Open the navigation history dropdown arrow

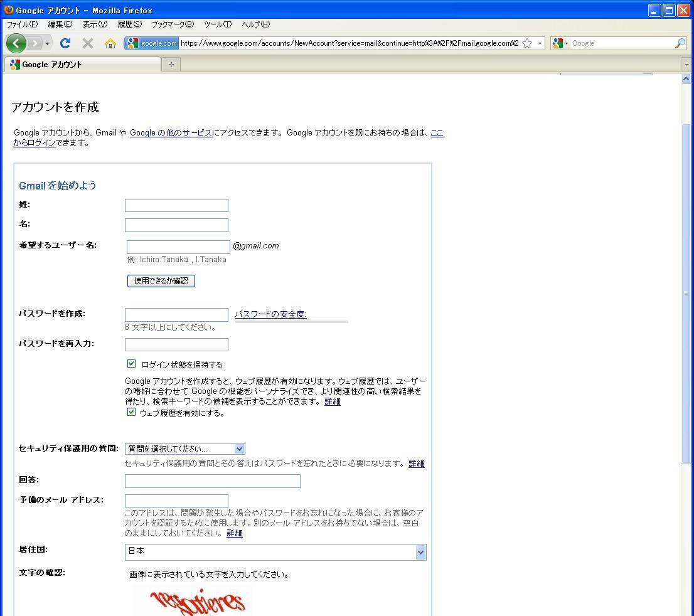tap(47, 43)
